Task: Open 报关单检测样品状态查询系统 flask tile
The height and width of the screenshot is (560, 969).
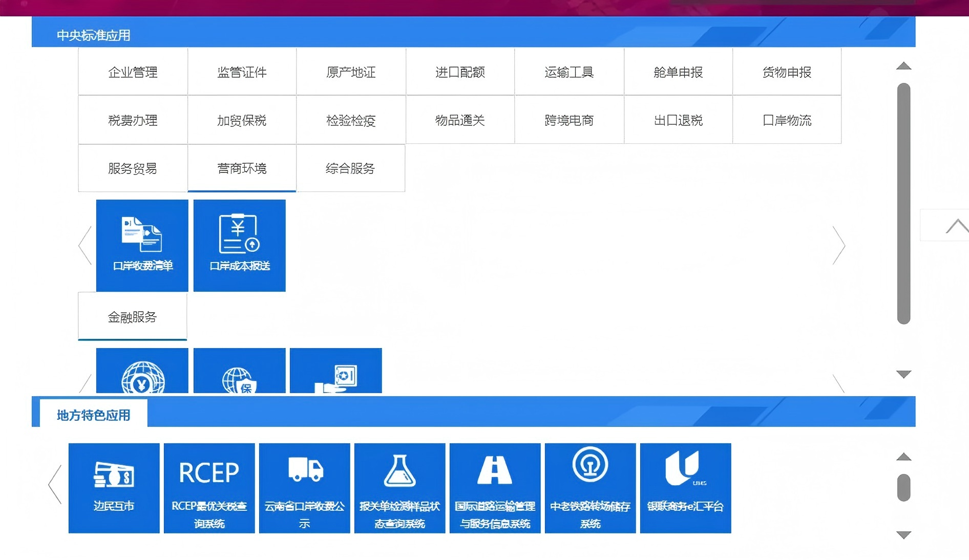Action: click(x=399, y=488)
